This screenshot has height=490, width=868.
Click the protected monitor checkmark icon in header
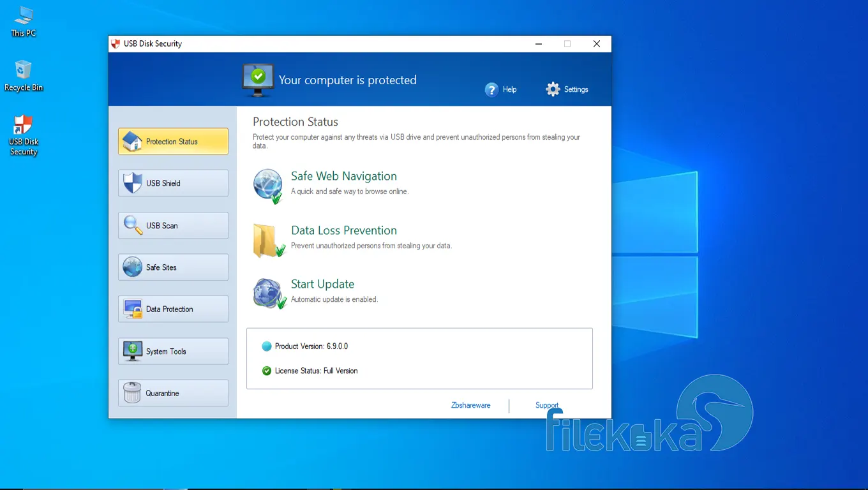[x=258, y=80]
